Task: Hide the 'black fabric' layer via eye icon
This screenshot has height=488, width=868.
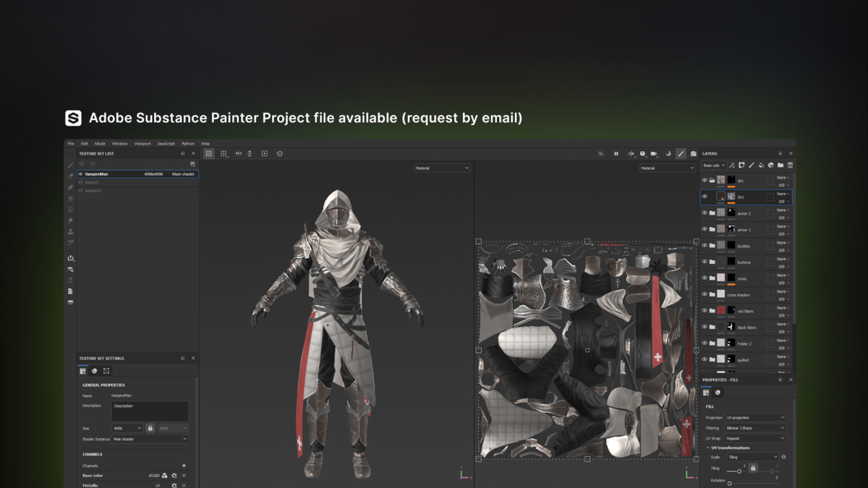Action: pos(705,327)
